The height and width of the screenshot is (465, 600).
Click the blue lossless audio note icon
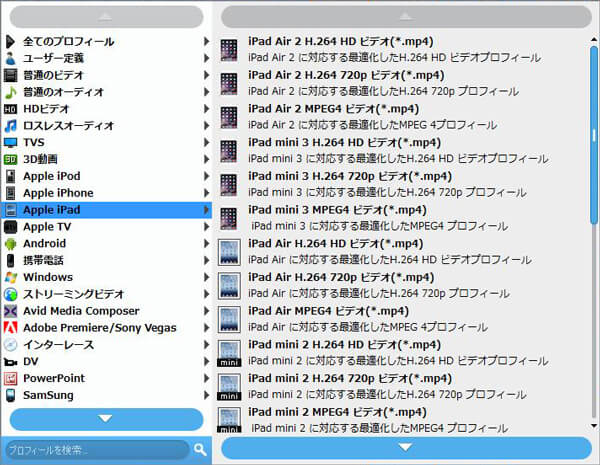(x=10, y=126)
